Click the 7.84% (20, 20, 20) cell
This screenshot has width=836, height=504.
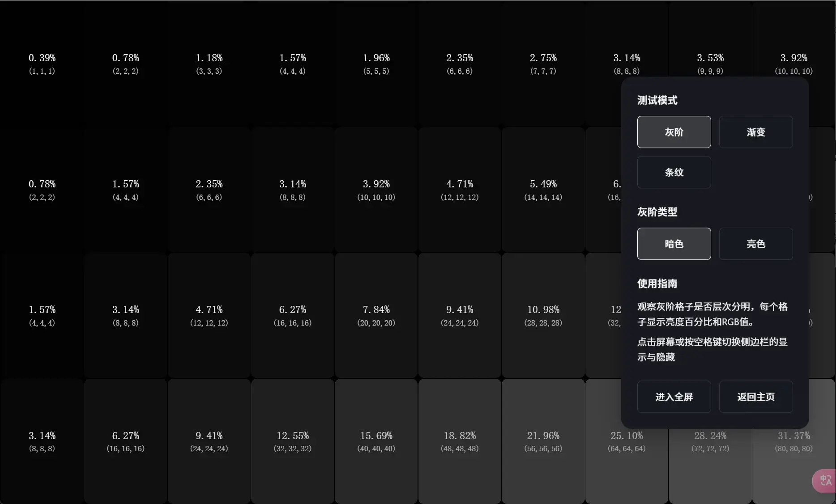pos(376,316)
